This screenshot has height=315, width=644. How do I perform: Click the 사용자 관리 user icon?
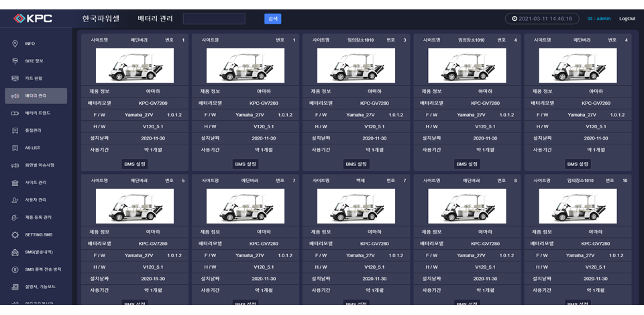(15, 200)
